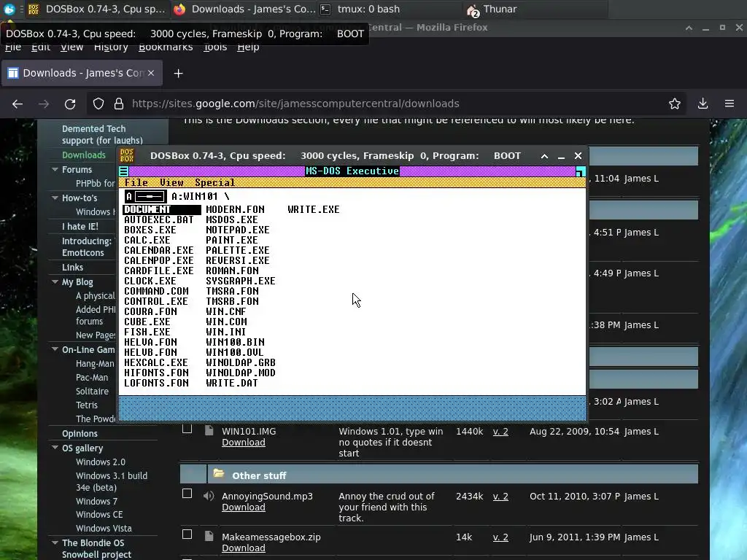Viewport: 747px width, 560px height.
Task: Select NOTEPAD.EXE in the file list
Action: tap(238, 230)
